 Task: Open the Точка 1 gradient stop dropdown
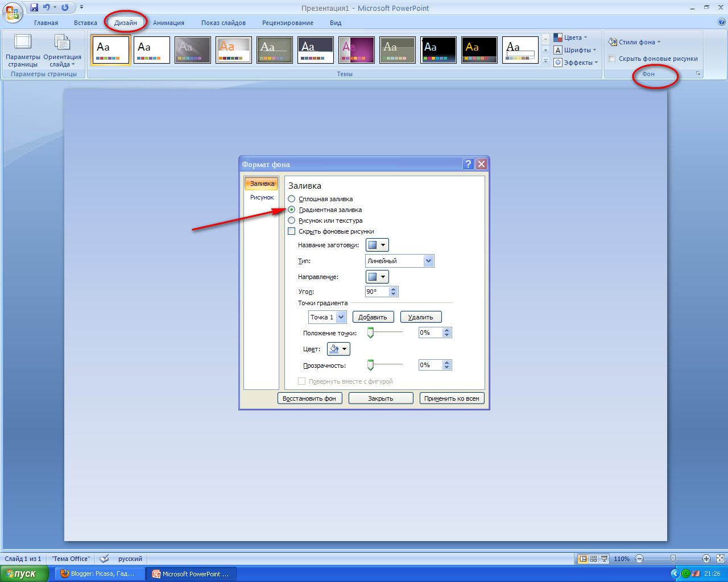coord(328,317)
